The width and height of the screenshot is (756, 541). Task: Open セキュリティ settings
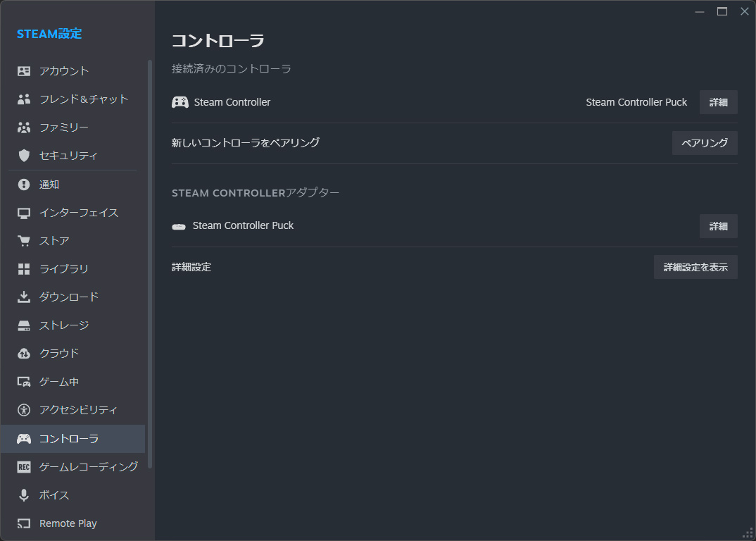coord(73,156)
